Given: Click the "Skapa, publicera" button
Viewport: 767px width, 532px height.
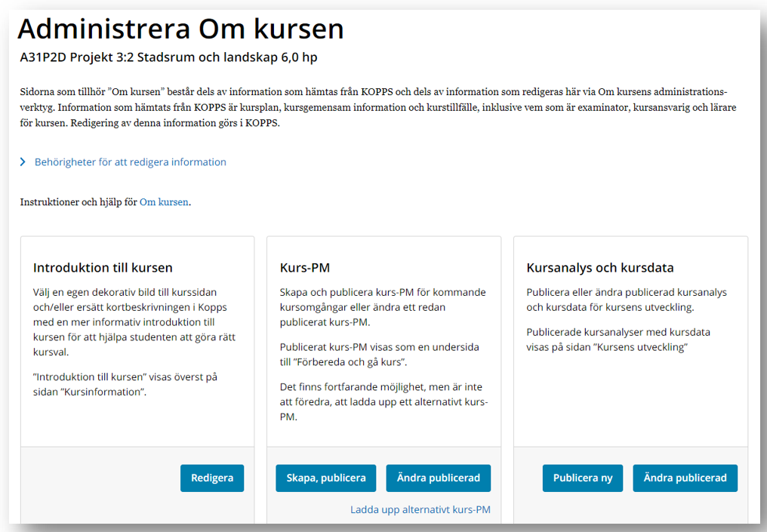Looking at the screenshot, I should point(326,478).
